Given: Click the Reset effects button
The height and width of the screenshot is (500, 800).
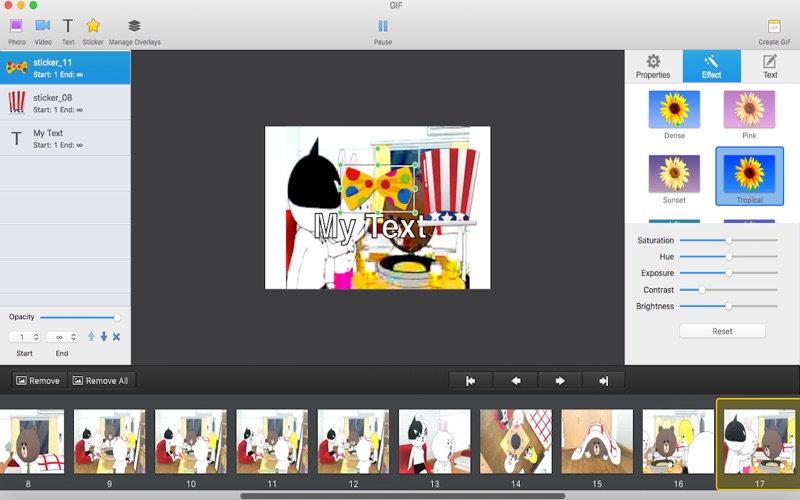Looking at the screenshot, I should click(722, 331).
